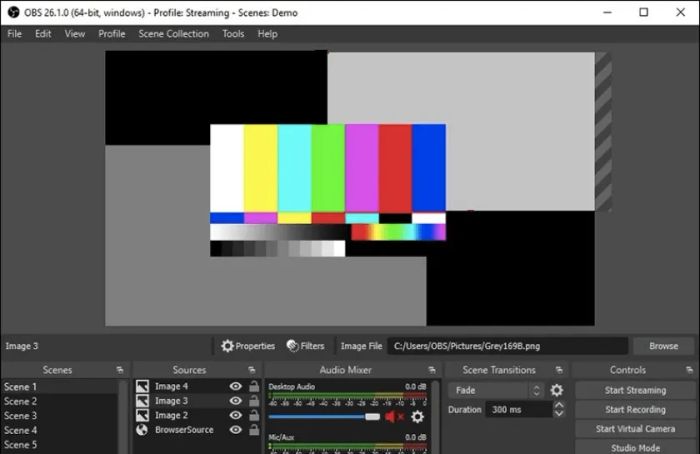Click the Duration 300 ms field
Image resolution: width=700 pixels, height=454 pixels.
[x=519, y=409]
